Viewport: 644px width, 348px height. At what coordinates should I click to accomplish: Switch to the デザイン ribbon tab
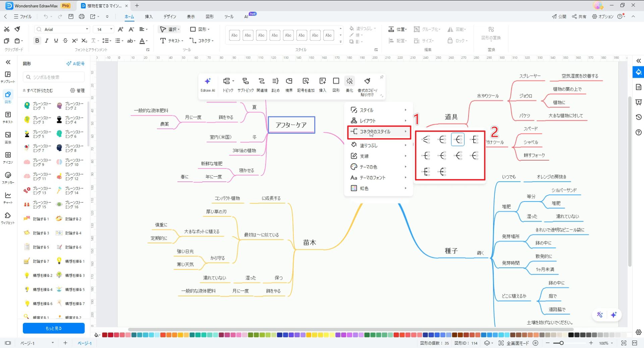[x=170, y=16]
